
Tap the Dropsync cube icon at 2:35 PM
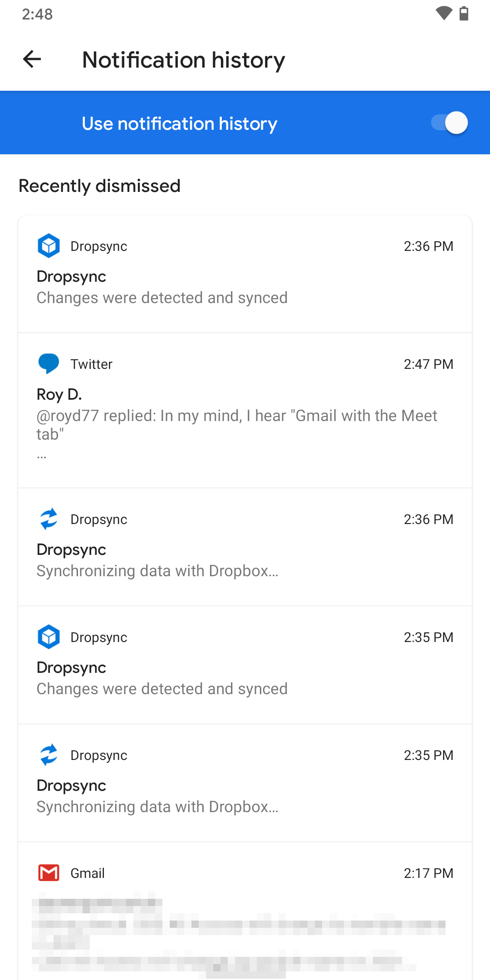coord(49,637)
